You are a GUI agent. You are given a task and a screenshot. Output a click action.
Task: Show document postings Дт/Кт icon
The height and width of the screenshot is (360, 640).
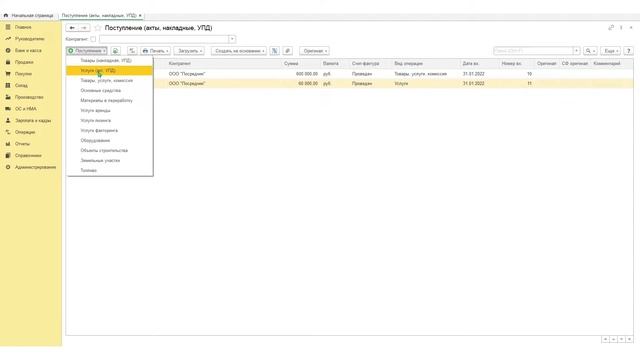(132, 51)
